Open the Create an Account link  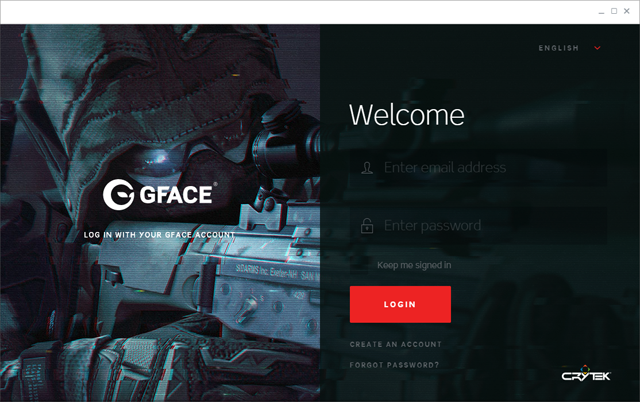point(395,344)
